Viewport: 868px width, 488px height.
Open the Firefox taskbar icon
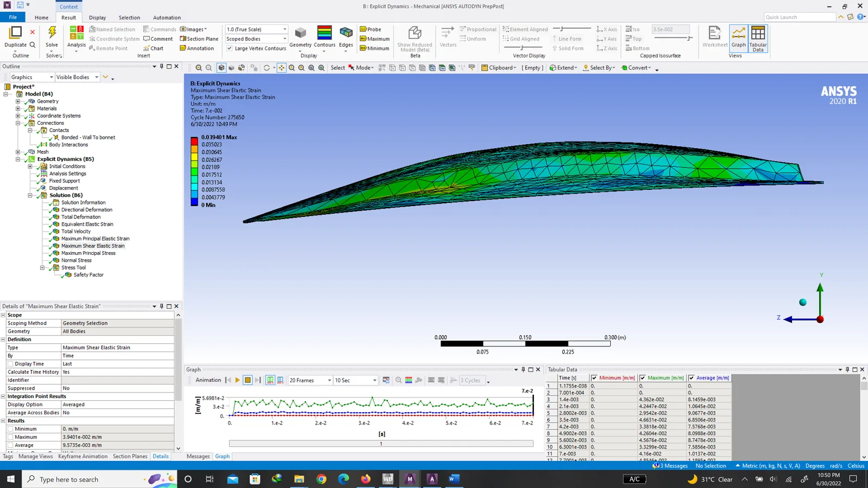366,479
